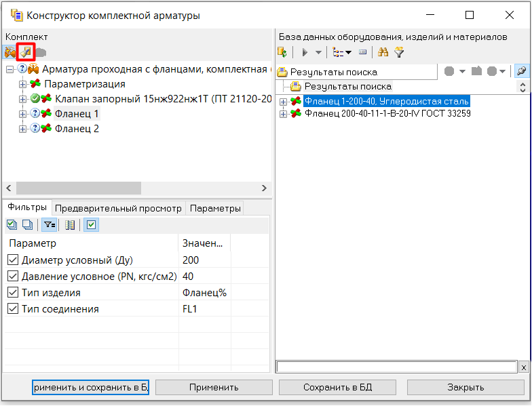Image resolution: width=532 pixels, height=406 pixels.
Task: Click the Фланец% value cell
Action: coord(204,293)
